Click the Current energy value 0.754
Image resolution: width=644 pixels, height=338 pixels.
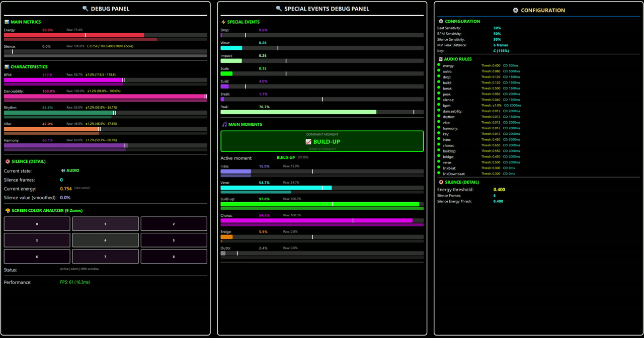(x=66, y=189)
